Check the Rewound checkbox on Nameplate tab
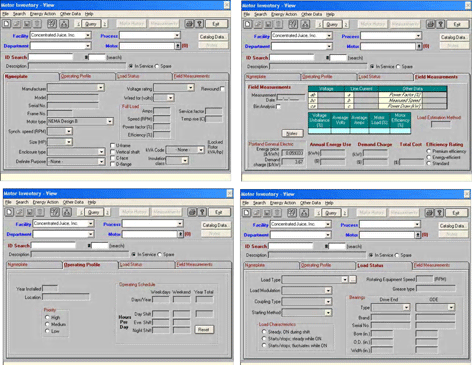This screenshot has width=472, height=365. point(222,89)
